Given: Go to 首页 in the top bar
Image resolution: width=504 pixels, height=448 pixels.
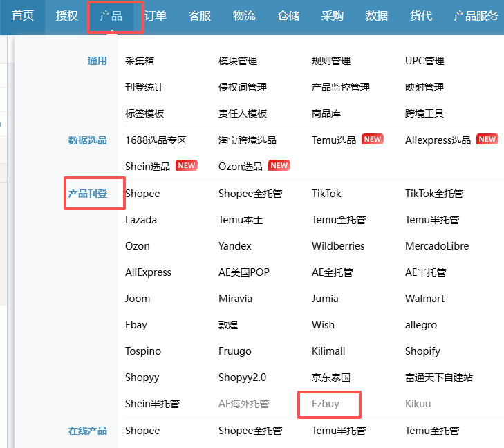Looking at the screenshot, I should point(23,16).
